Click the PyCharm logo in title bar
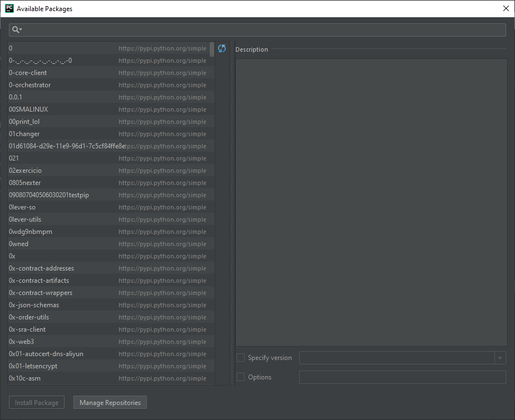This screenshot has height=420, width=515. click(9, 8)
